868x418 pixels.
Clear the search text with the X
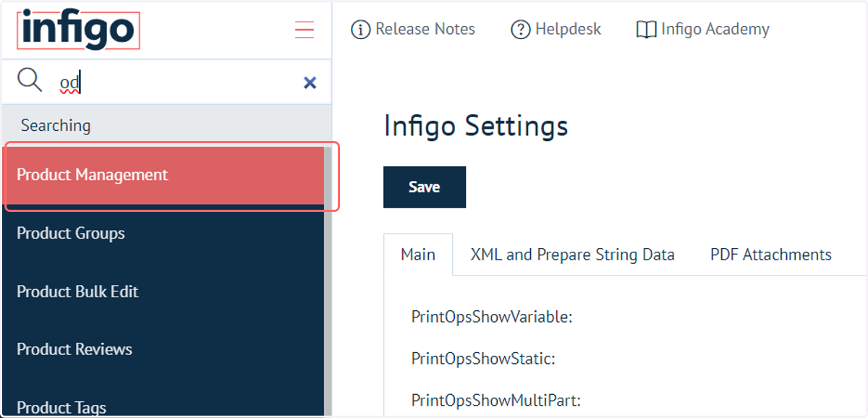[310, 82]
